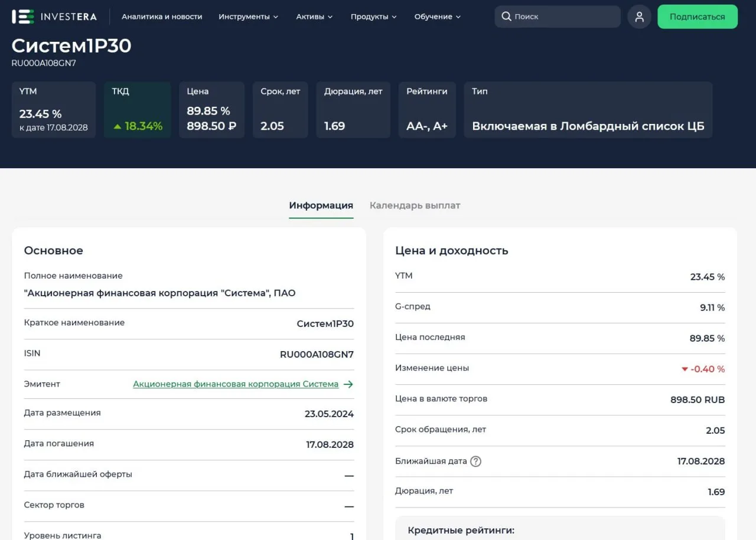Click the Основное panel heading
Screen dimensions: 756x540
54,251
